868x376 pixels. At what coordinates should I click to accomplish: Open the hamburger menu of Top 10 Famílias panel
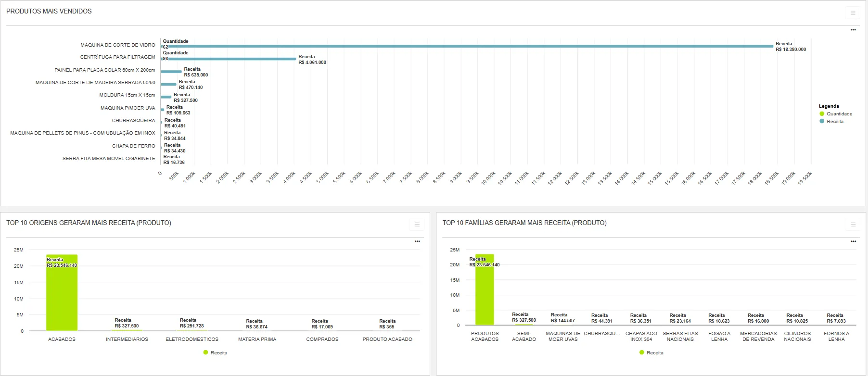(853, 224)
